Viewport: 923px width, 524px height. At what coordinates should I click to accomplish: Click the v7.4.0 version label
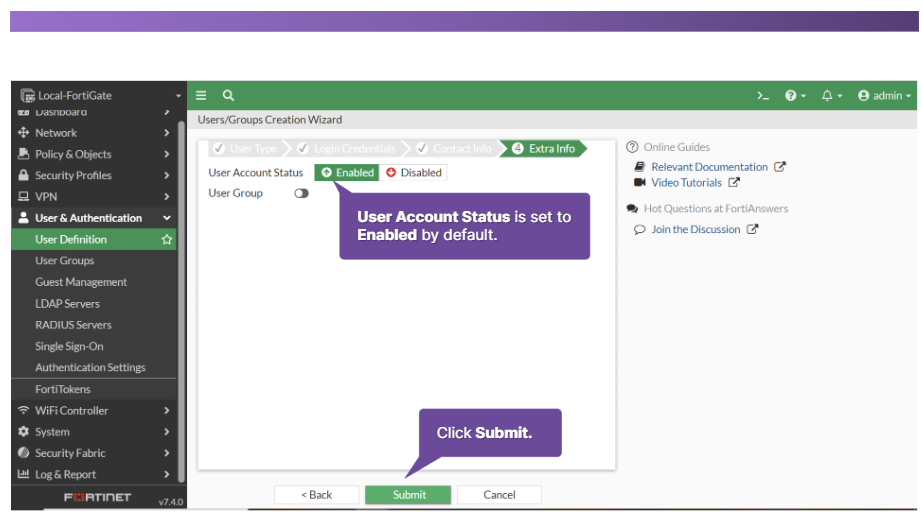pos(171,502)
